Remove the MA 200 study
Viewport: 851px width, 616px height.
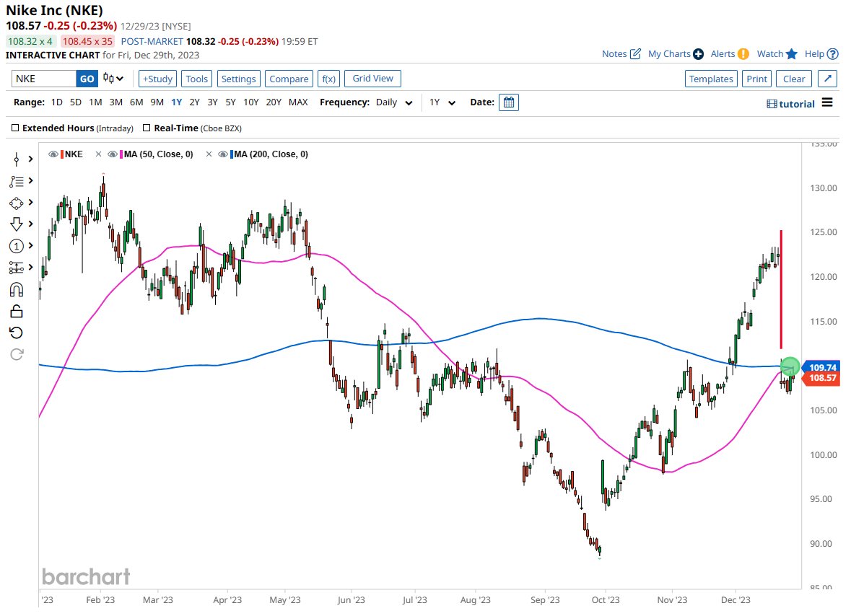(209, 154)
